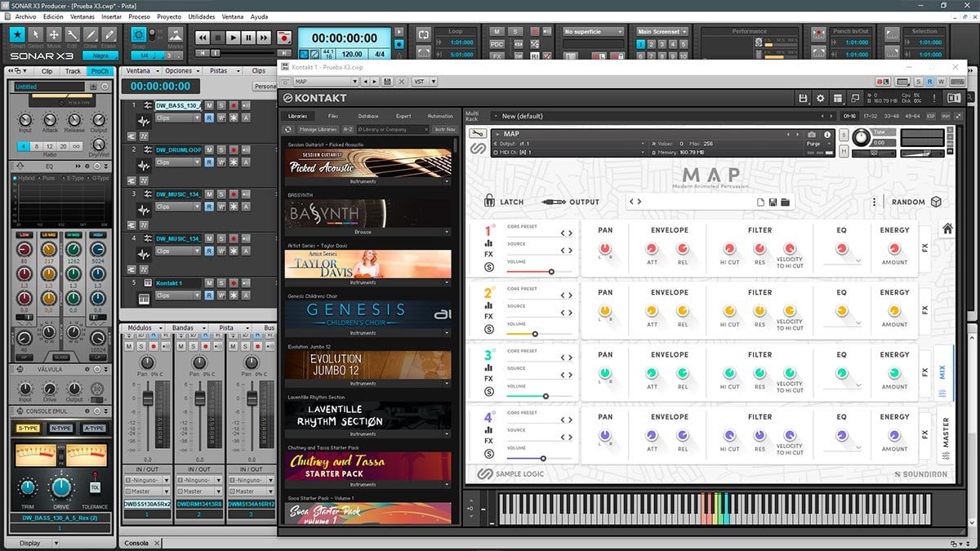This screenshot has width=980, height=551.
Task: Click MAP new preset page icon
Action: click(x=760, y=202)
